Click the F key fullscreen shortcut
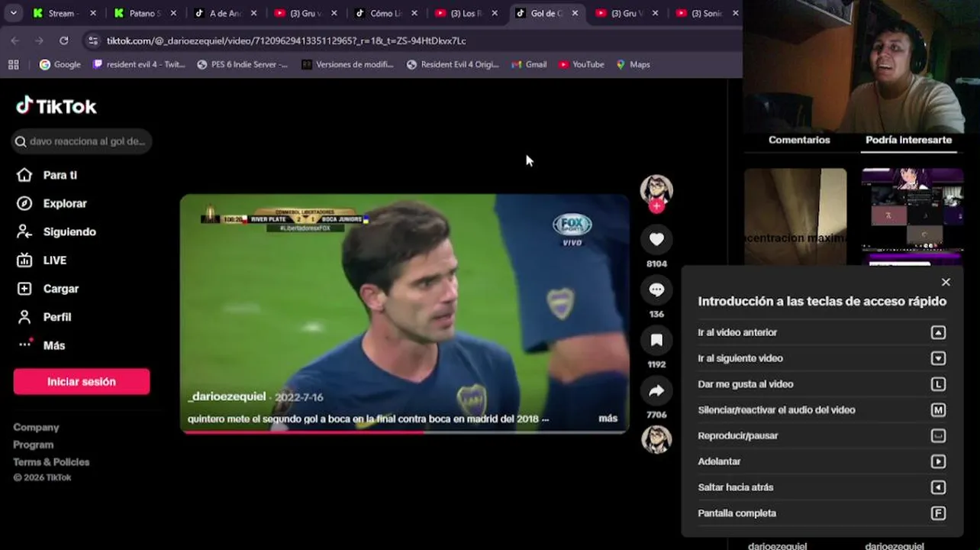This screenshot has height=550, width=980. [939, 513]
